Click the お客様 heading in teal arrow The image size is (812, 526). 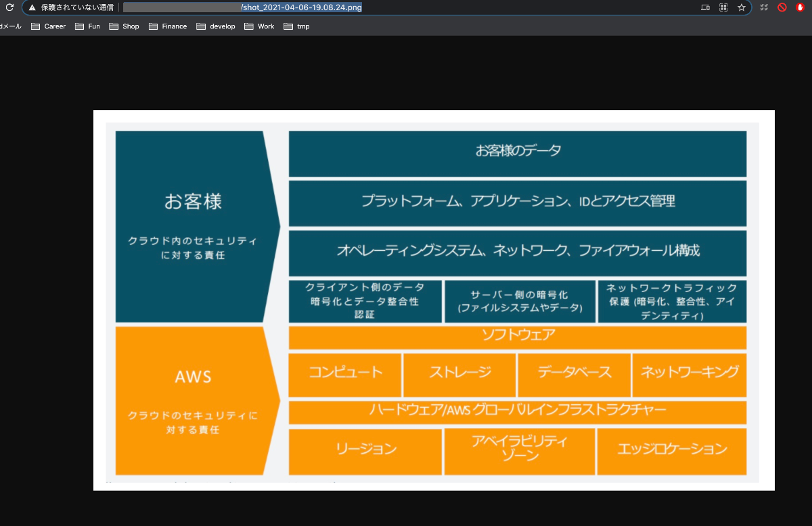pyautogui.click(x=193, y=201)
